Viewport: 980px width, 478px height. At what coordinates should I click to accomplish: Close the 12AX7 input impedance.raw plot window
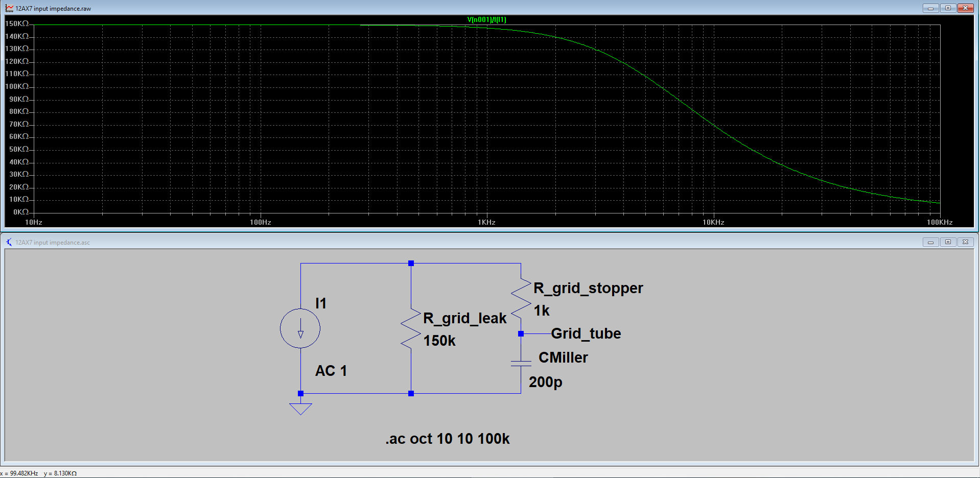(965, 8)
